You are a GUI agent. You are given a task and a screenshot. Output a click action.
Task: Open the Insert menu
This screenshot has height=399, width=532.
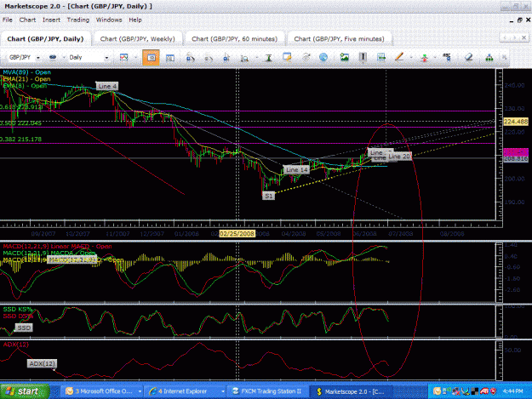(51, 20)
